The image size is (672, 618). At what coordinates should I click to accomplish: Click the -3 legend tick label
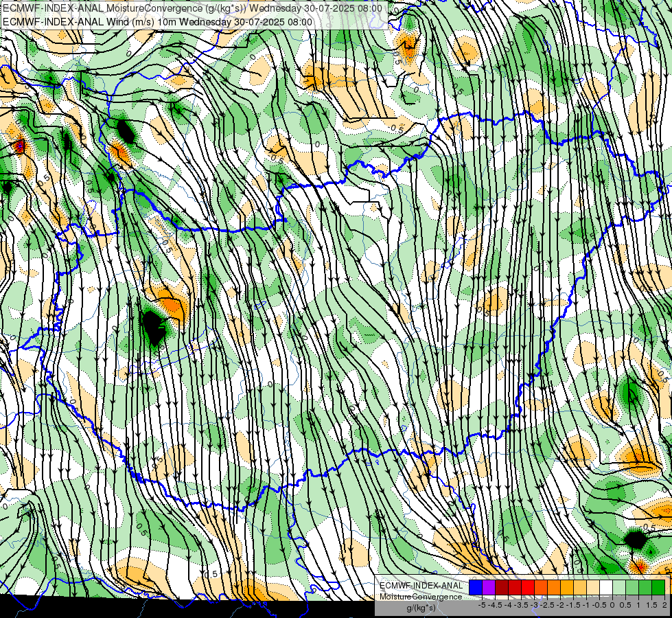coord(535,605)
